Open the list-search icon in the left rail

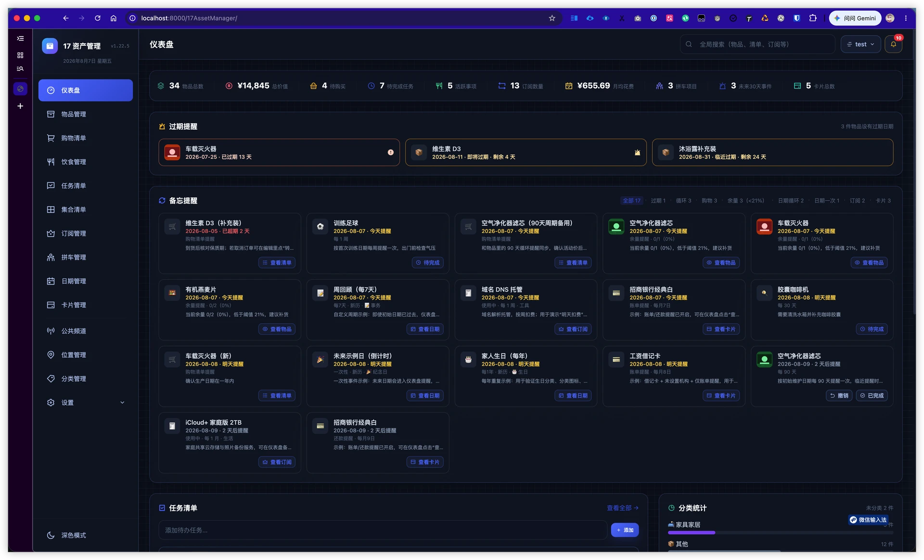pos(20,69)
